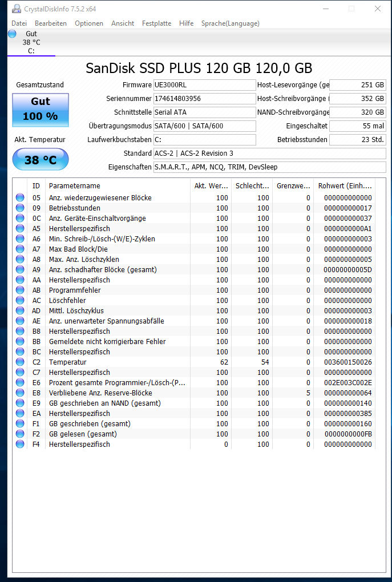Click the Gut 100 % health status button
The image size is (392, 582).
coord(41,110)
